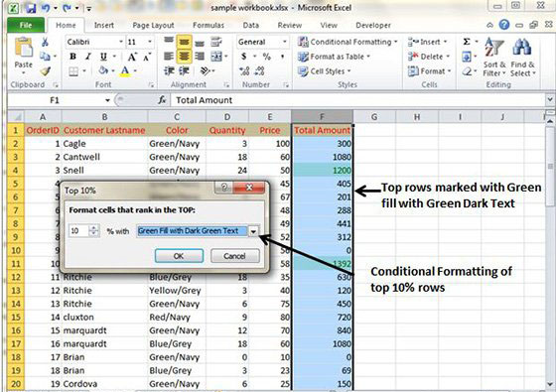
Task: Open Conditional Formatting dropdown
Action: pyautogui.click(x=347, y=42)
